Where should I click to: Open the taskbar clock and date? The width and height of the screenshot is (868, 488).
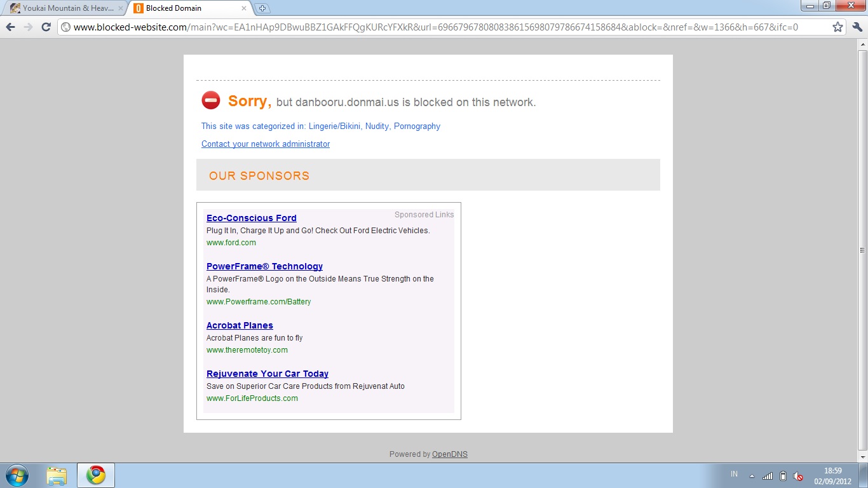click(832, 476)
